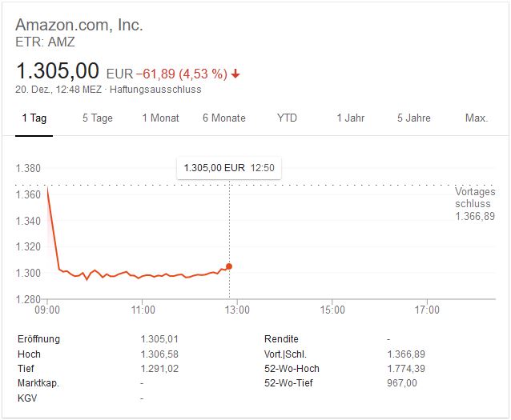Image resolution: width=511 pixels, height=420 pixels.
Task: Click the 52-Wo-Hoch value 1.774,39
Action: 408,368
